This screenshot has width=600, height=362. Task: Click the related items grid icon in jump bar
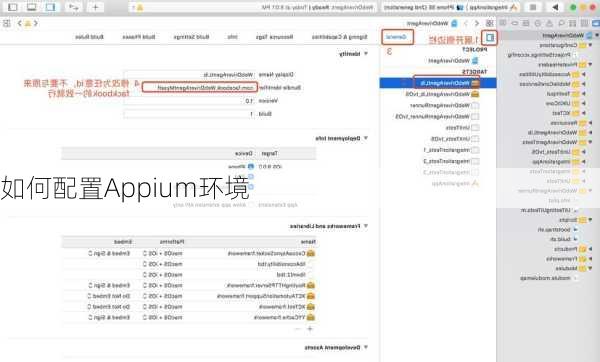(x=489, y=23)
